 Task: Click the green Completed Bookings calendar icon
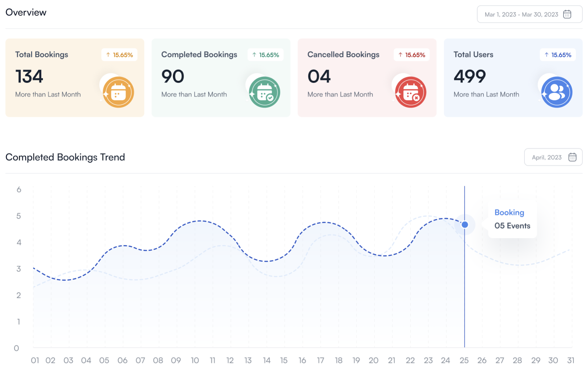click(x=264, y=92)
